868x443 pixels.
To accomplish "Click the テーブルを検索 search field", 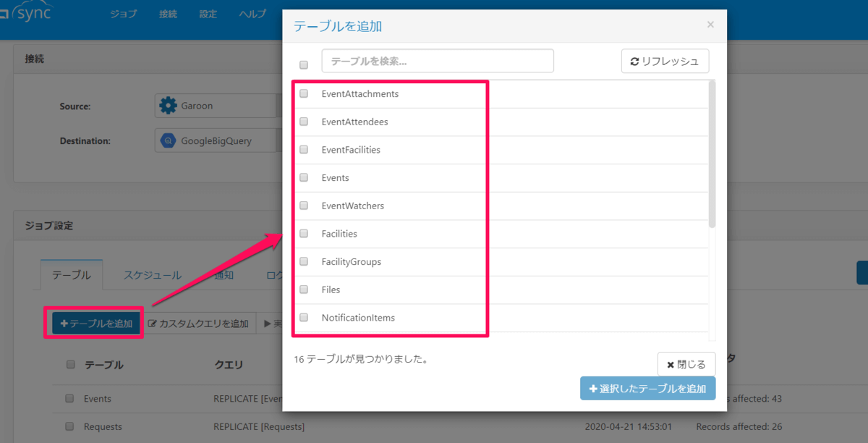I will (438, 62).
